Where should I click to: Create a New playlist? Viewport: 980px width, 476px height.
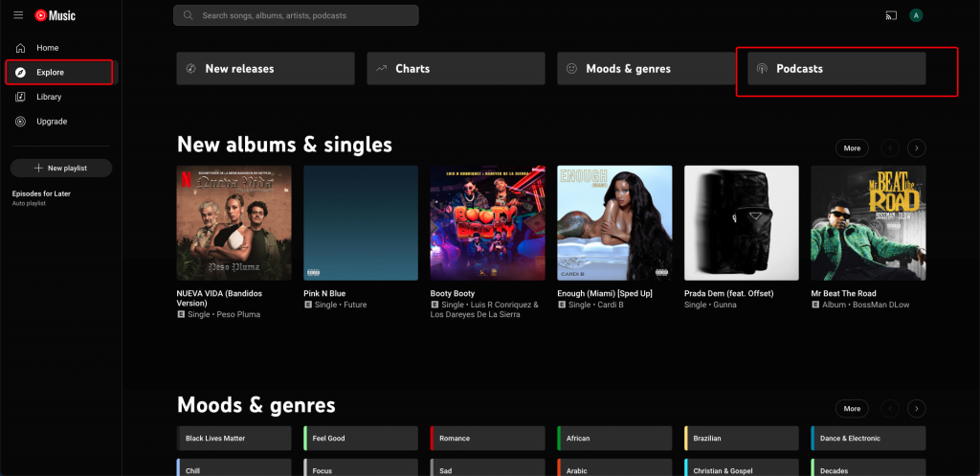click(61, 169)
